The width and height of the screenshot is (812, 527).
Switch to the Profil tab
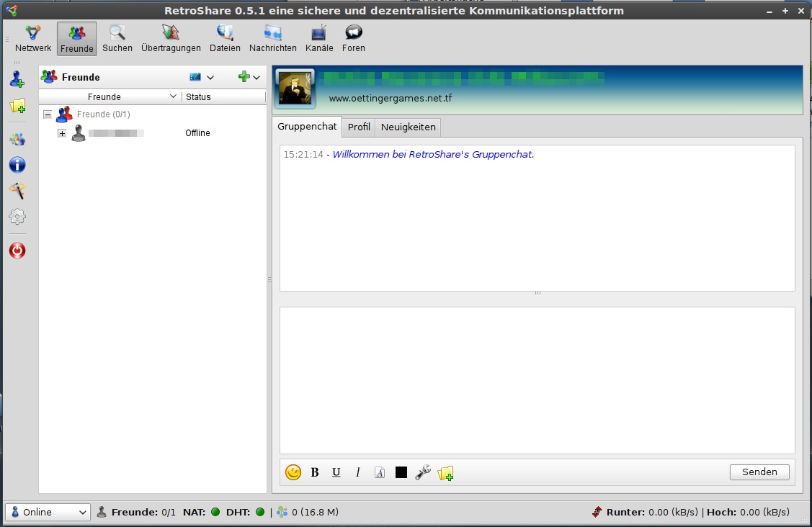click(x=359, y=127)
